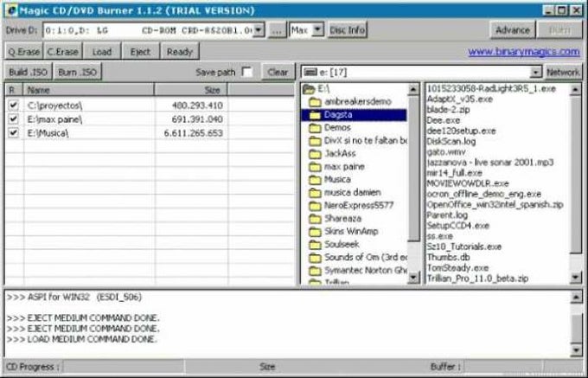Screen dimensions: 588x378
Task: Click the file list scrollbar down arrow
Action: pyautogui.click(x=575, y=277)
